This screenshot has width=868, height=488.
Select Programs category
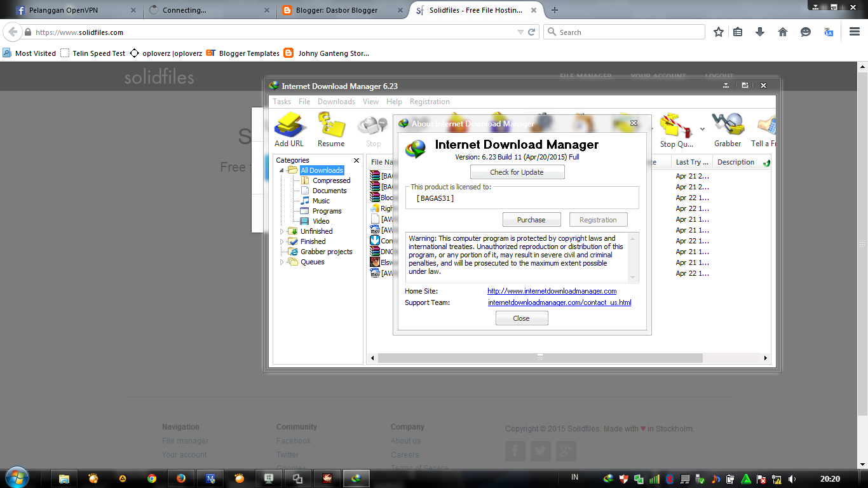coord(327,211)
